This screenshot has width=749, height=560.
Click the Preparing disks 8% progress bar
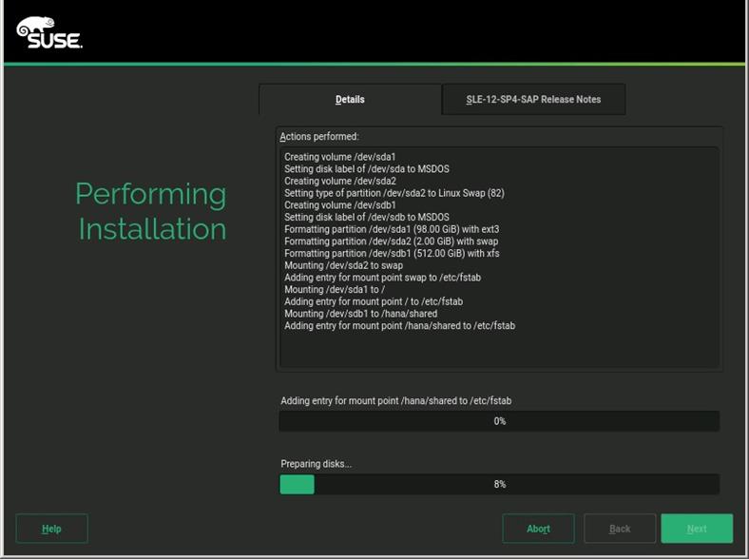click(499, 484)
